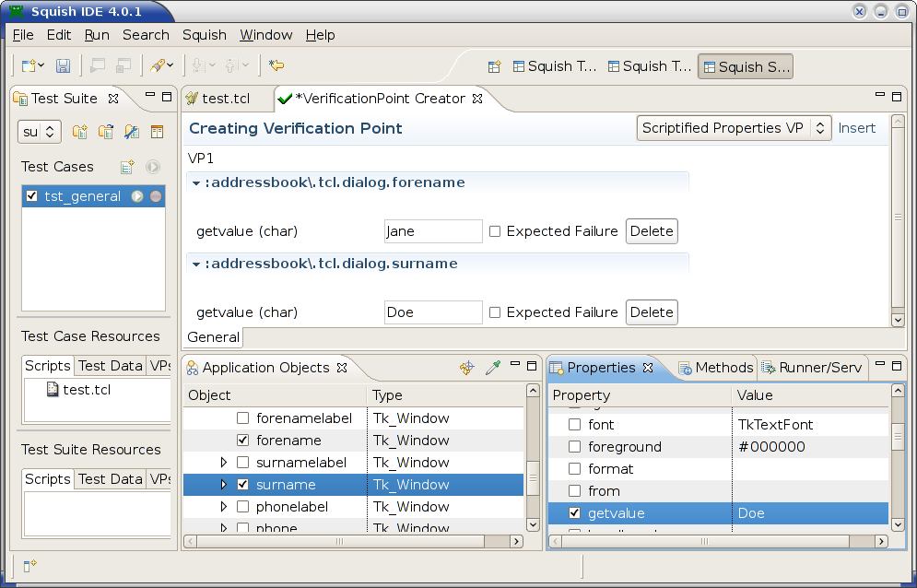Click the crosshair refresh icon in Application Objects

click(x=467, y=368)
